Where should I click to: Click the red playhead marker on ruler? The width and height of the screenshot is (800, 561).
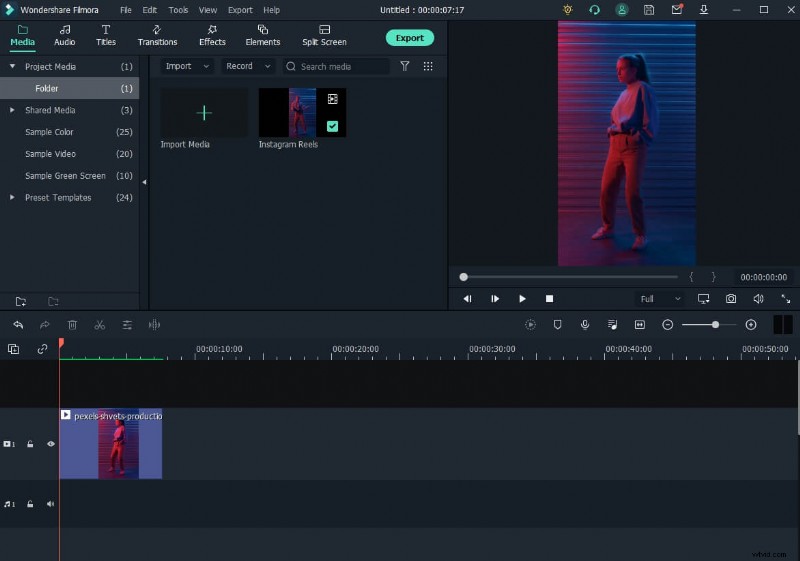[61, 343]
